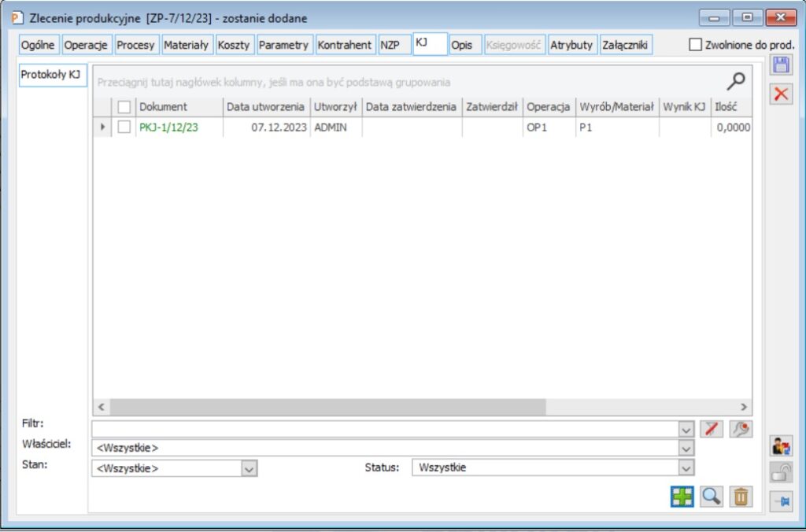Open the Stan dropdown list

pyautogui.click(x=250, y=468)
